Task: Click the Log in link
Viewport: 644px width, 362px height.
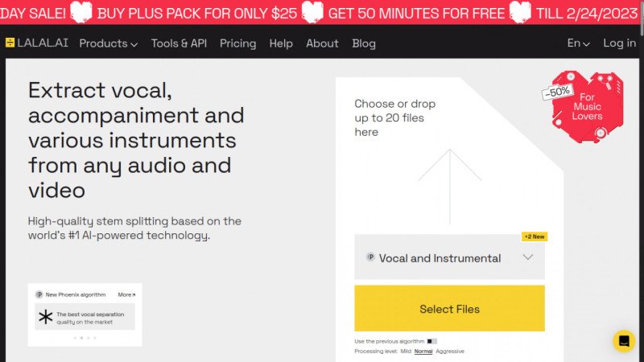Action: coord(619,43)
